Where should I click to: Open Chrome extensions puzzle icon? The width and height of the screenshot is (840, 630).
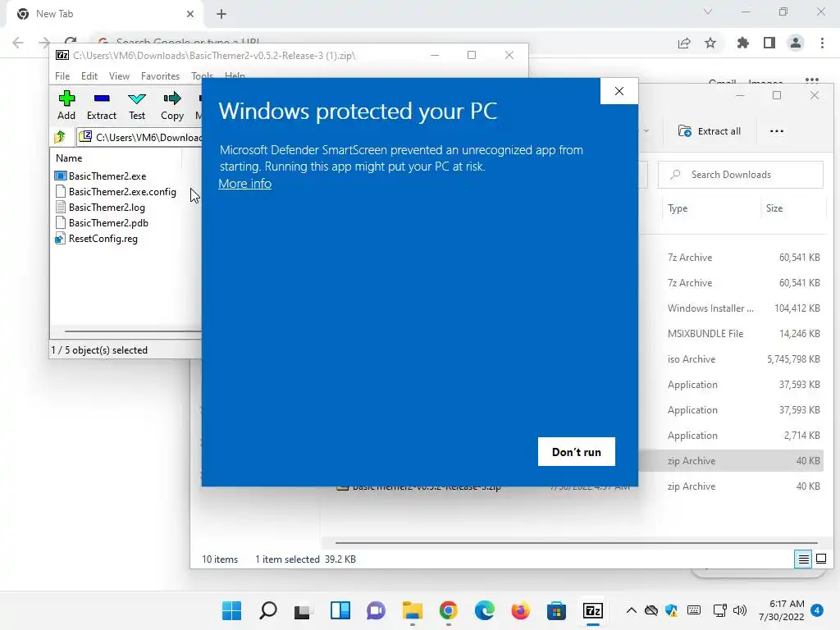coord(742,43)
